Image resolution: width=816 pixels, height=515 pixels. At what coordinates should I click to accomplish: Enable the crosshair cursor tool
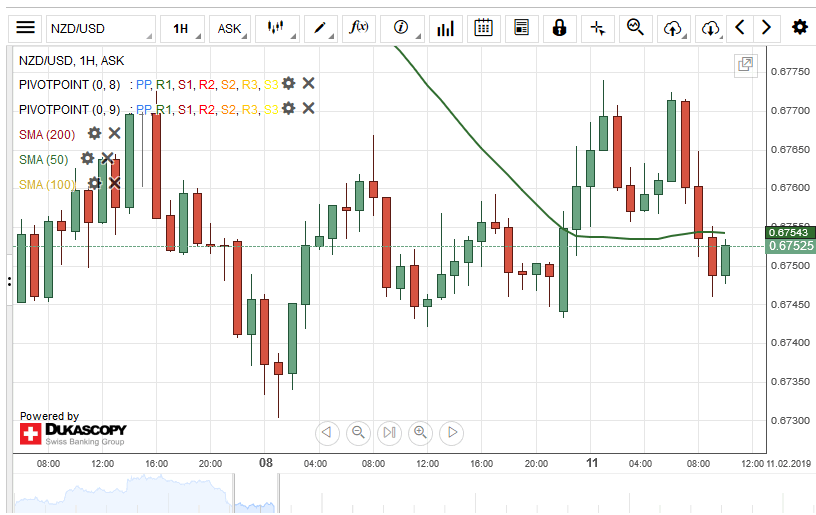pos(597,28)
